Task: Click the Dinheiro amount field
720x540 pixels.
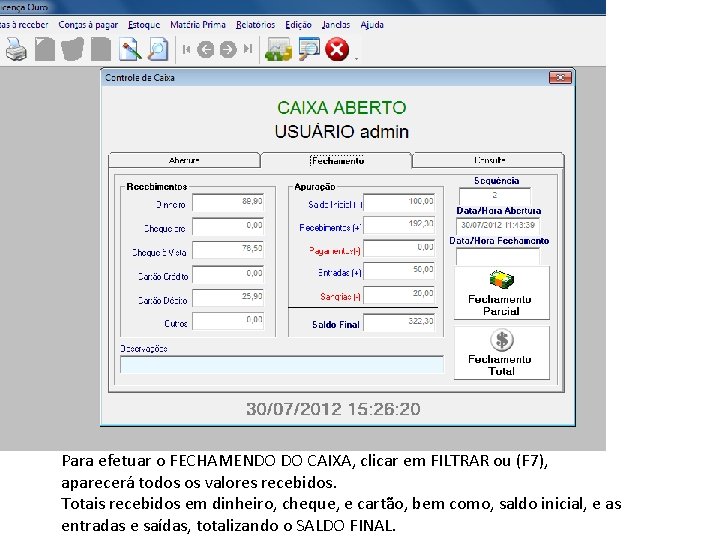Action: pyautogui.click(x=228, y=202)
